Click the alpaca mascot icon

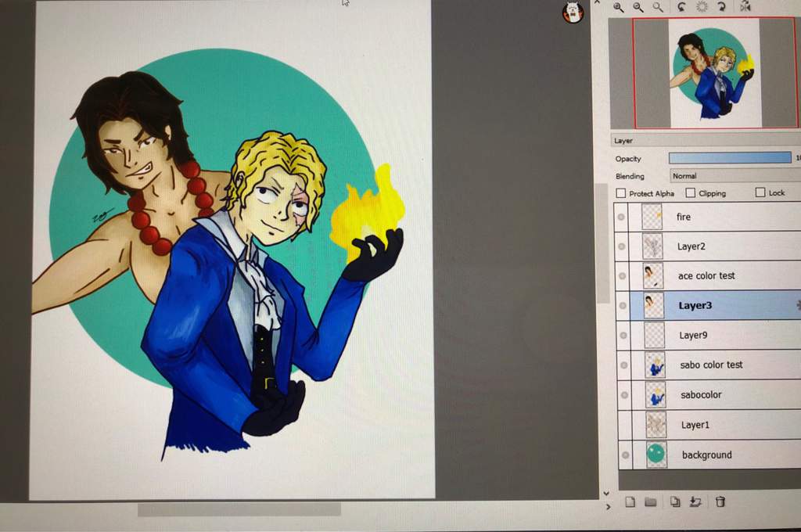pos(573,12)
